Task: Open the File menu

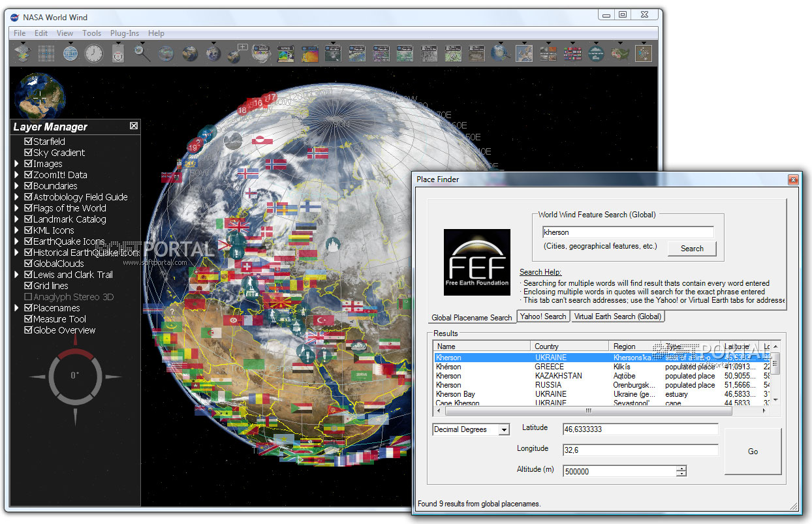Action: pyautogui.click(x=20, y=33)
